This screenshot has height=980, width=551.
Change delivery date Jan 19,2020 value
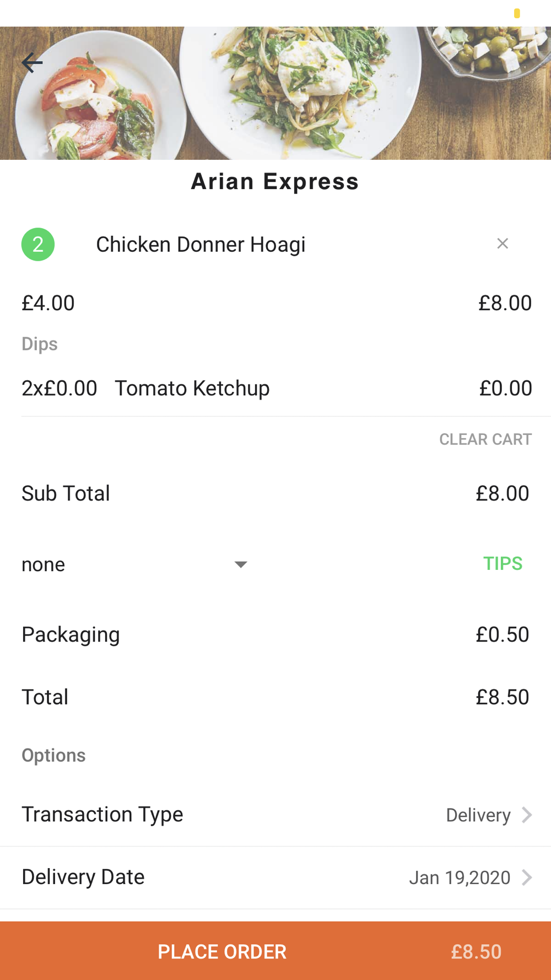[x=460, y=877]
